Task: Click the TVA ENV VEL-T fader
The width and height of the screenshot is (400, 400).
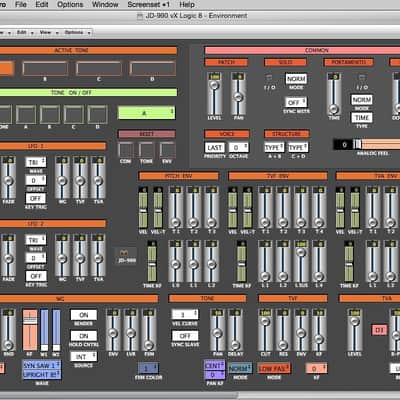Action: [x=355, y=207]
